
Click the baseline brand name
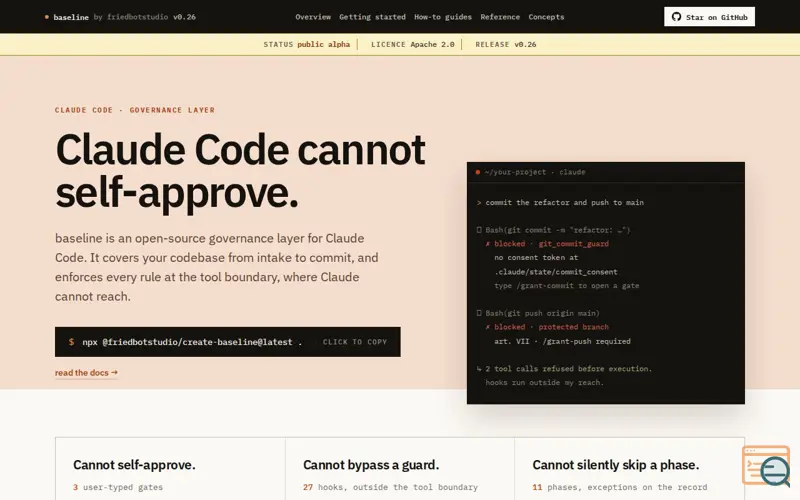pyautogui.click(x=71, y=17)
